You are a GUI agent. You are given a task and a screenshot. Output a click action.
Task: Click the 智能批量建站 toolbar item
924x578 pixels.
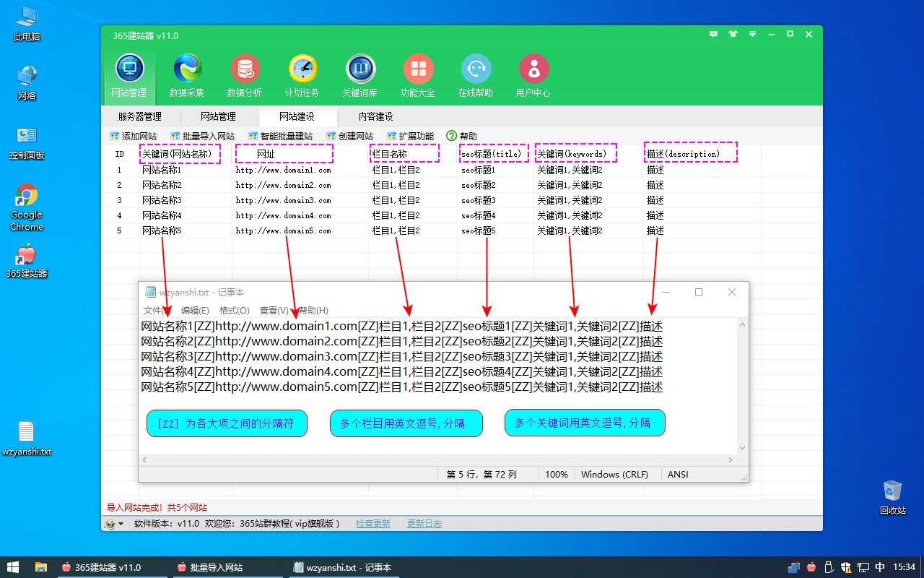click(x=281, y=136)
